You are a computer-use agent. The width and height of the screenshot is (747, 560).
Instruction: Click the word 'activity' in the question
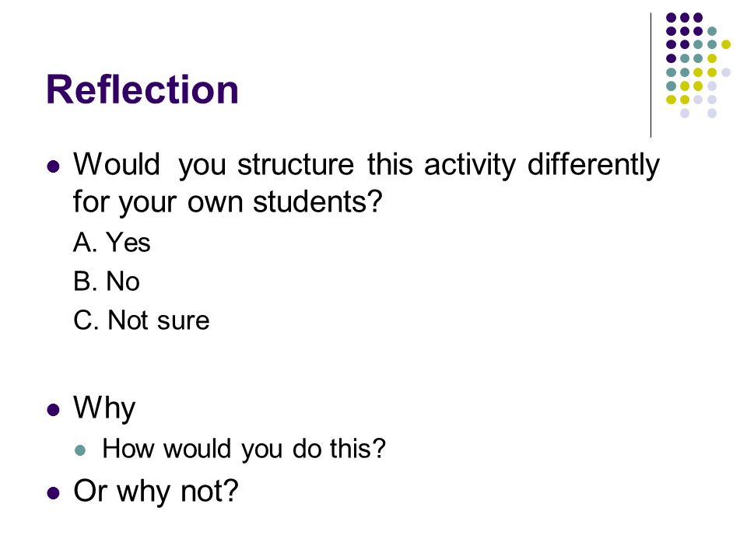point(470,166)
